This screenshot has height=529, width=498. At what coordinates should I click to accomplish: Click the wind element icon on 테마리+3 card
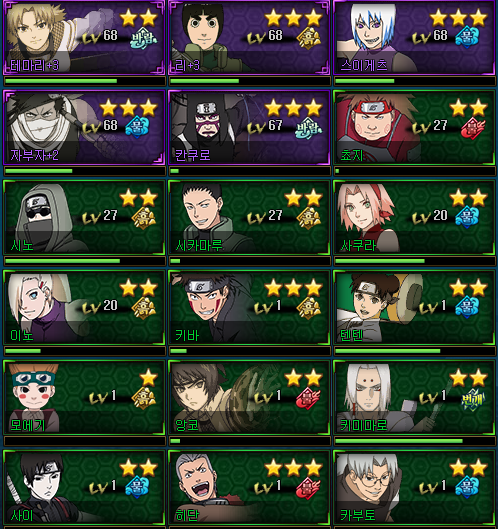[x=143, y=39]
